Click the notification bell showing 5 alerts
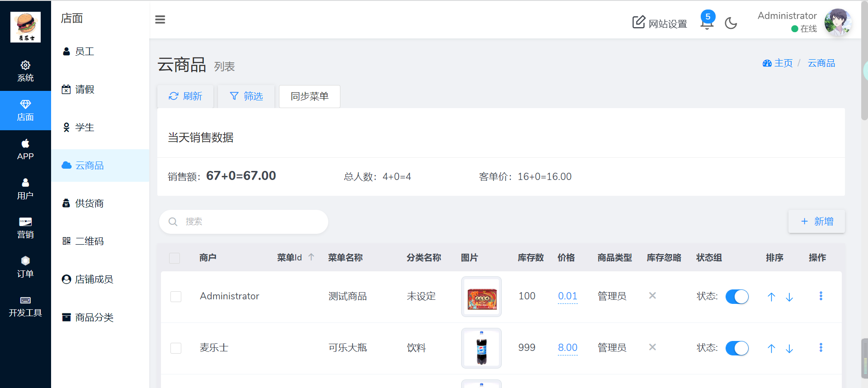868x388 pixels. tap(706, 23)
